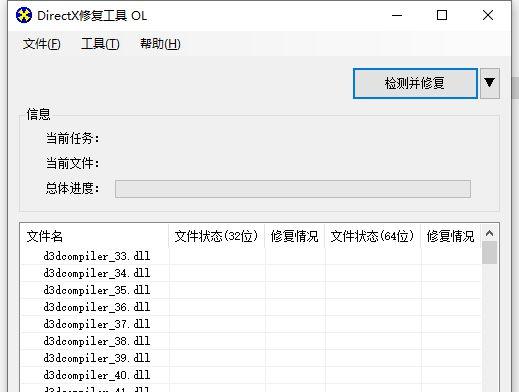
Task: Click the file list scroll-up arrow
Action: (x=489, y=233)
